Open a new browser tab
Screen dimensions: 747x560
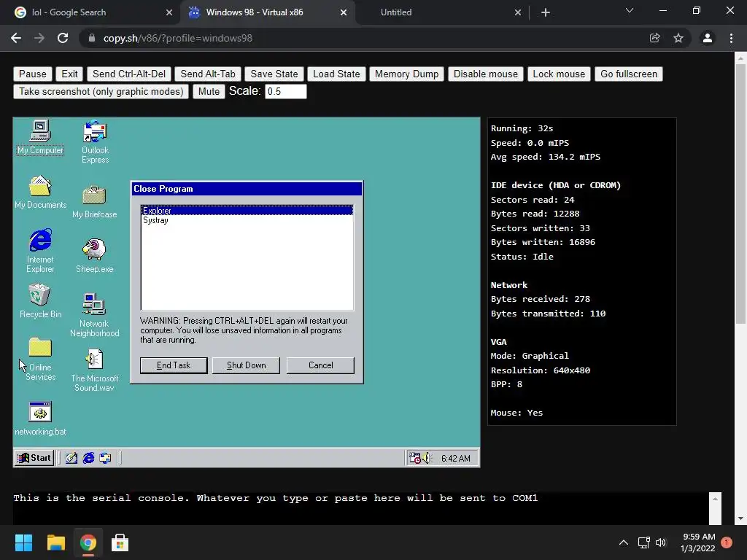[546, 12]
